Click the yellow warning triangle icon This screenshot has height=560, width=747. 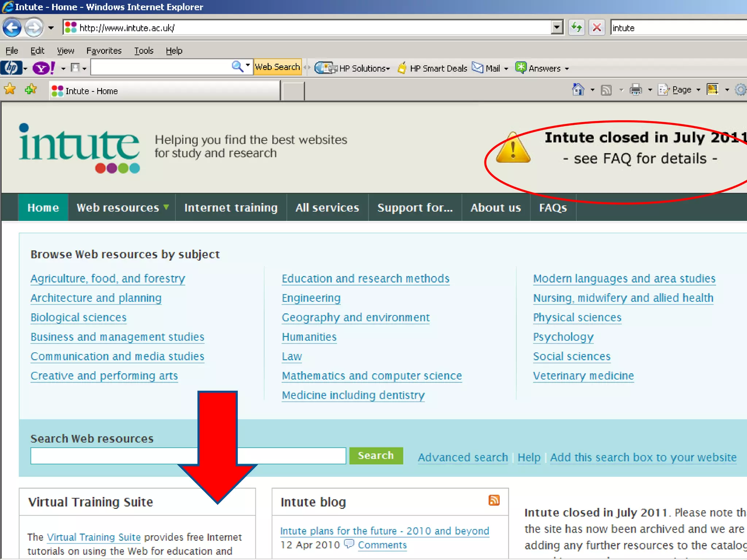[513, 149]
